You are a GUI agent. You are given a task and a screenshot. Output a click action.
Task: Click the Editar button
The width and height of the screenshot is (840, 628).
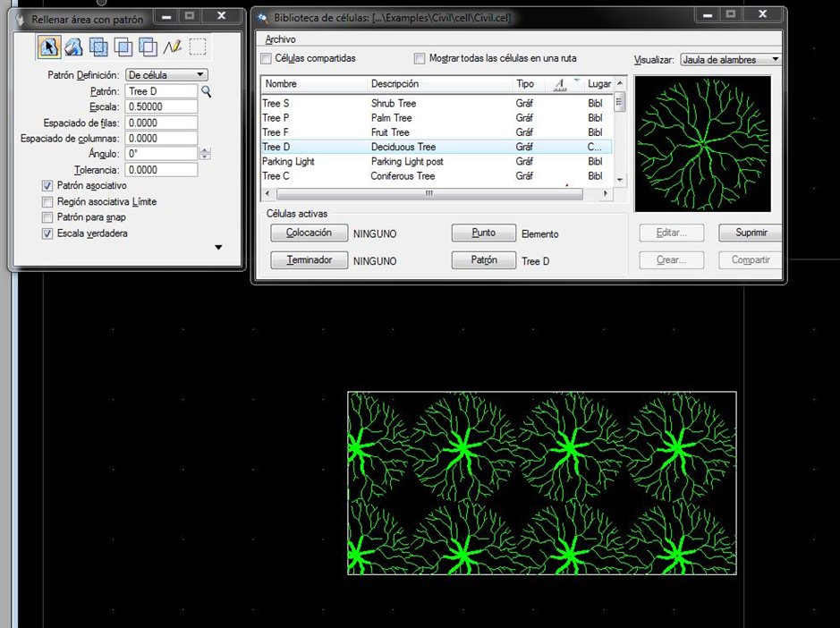[671, 233]
